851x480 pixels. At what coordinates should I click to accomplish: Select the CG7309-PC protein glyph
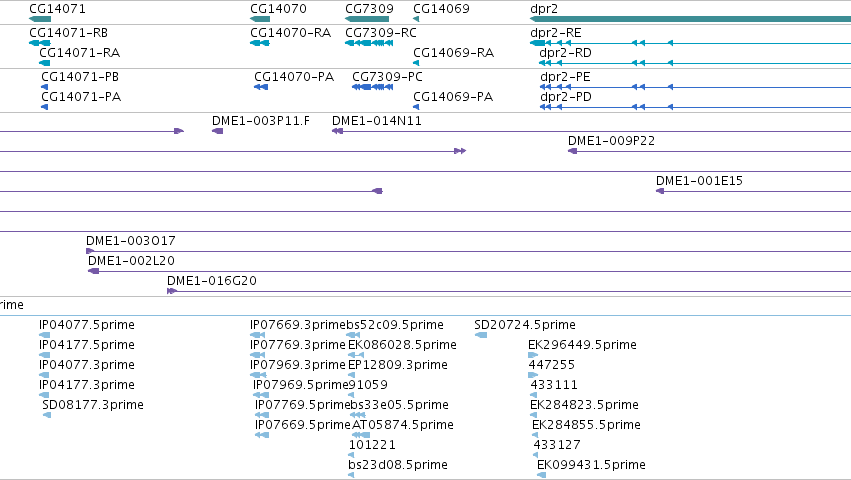[x=373, y=87]
